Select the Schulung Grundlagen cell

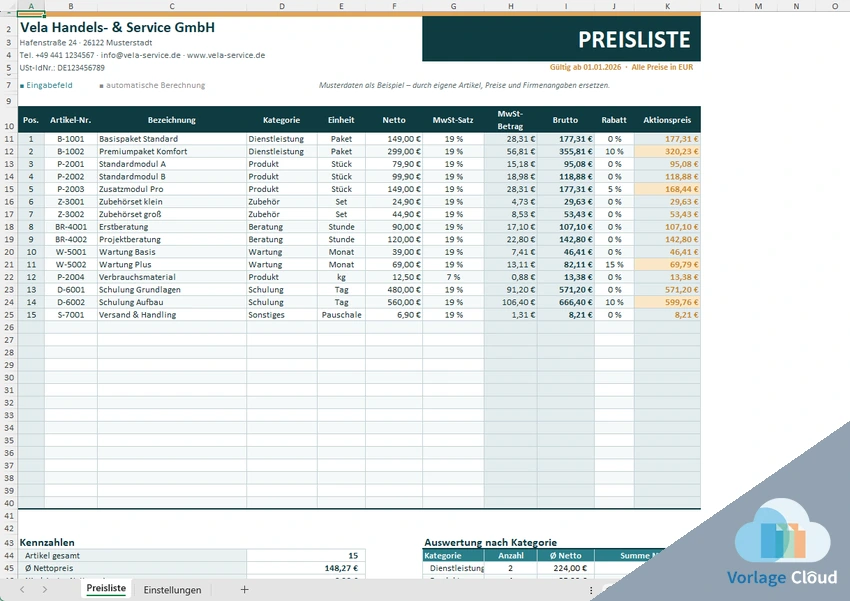172,290
